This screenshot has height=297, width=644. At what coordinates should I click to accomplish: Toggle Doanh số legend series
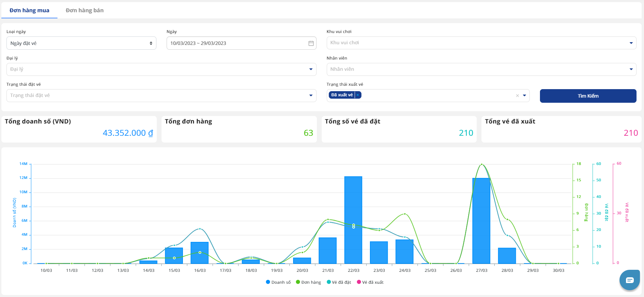click(278, 282)
